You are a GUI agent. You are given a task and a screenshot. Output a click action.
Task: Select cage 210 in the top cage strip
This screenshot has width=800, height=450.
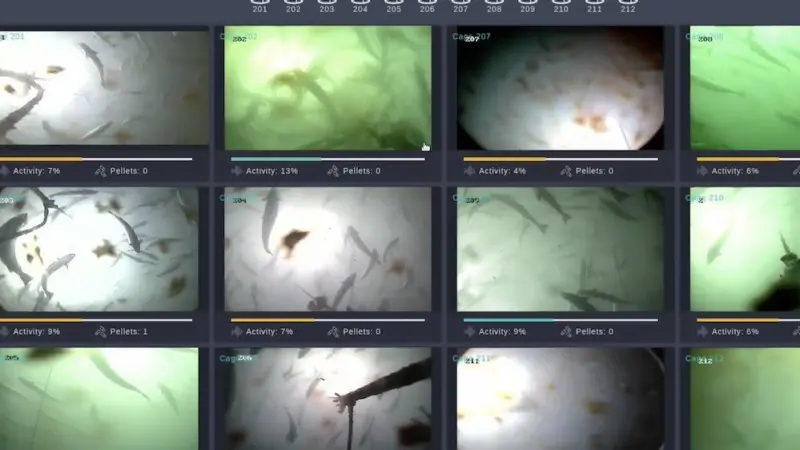(561, 6)
